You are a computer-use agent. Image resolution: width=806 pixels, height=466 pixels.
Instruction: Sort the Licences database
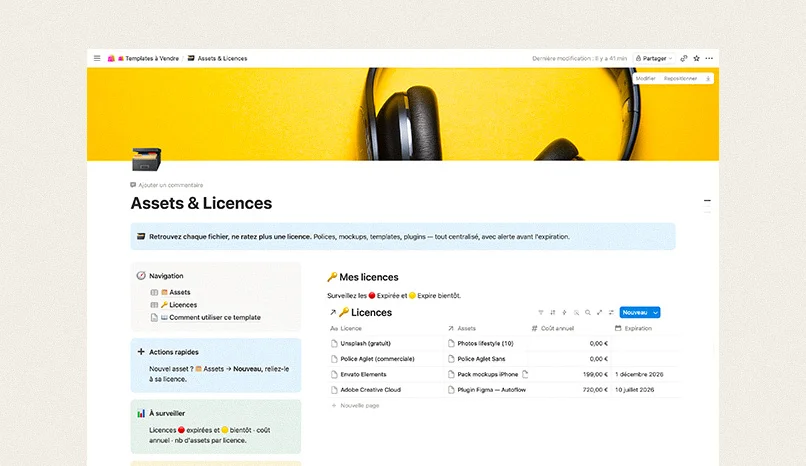pyautogui.click(x=553, y=312)
